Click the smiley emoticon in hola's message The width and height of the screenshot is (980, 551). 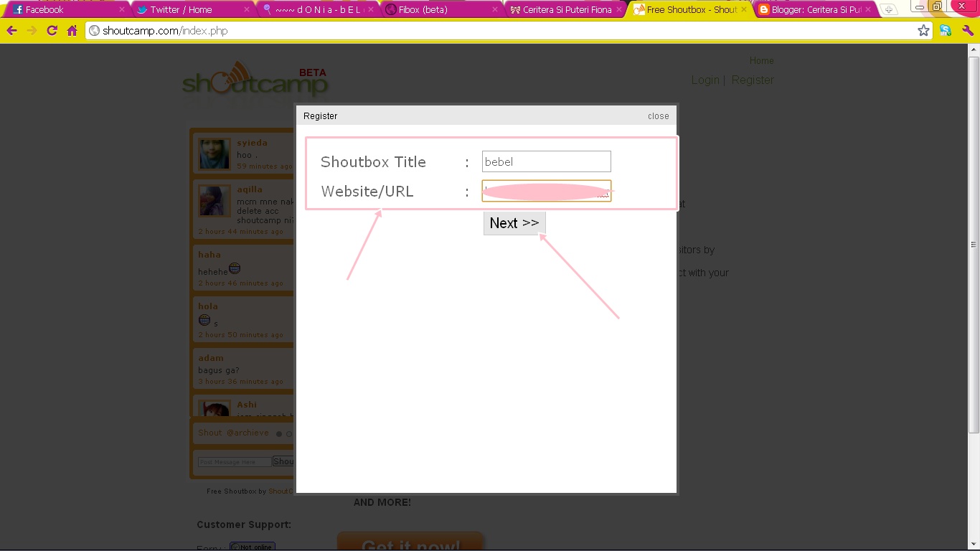pyautogui.click(x=204, y=320)
